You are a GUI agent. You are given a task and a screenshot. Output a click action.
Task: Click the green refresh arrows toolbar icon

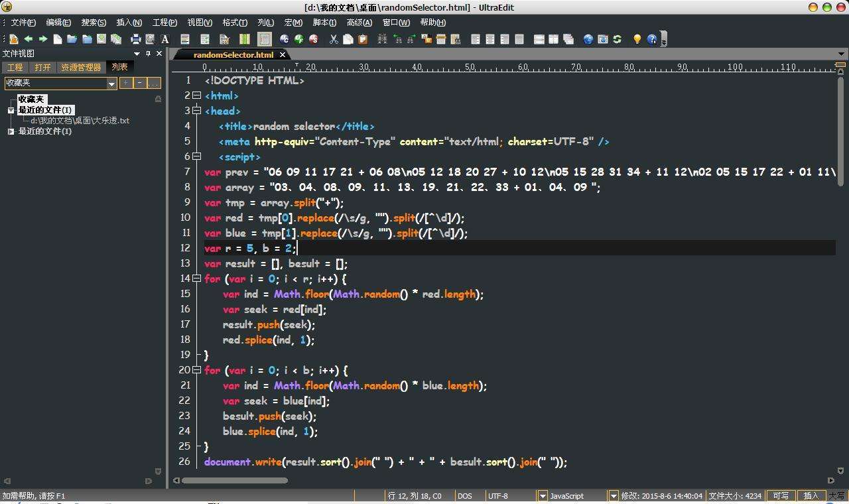tap(617, 39)
